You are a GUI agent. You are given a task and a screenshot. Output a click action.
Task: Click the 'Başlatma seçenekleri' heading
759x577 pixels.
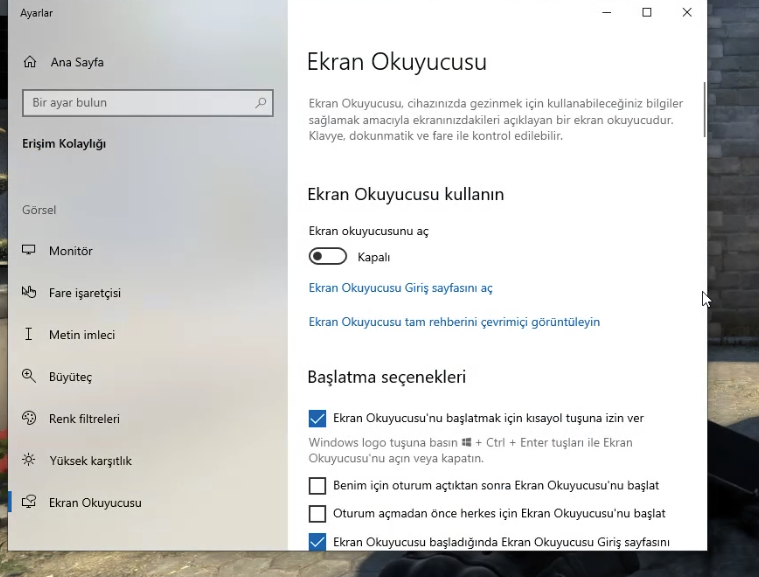point(387,377)
